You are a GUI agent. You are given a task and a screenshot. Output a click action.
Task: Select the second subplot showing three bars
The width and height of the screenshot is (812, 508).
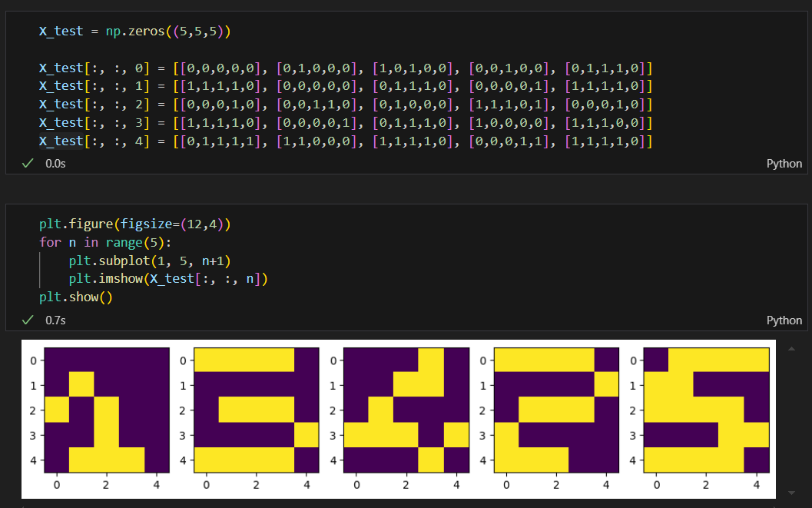257,410
